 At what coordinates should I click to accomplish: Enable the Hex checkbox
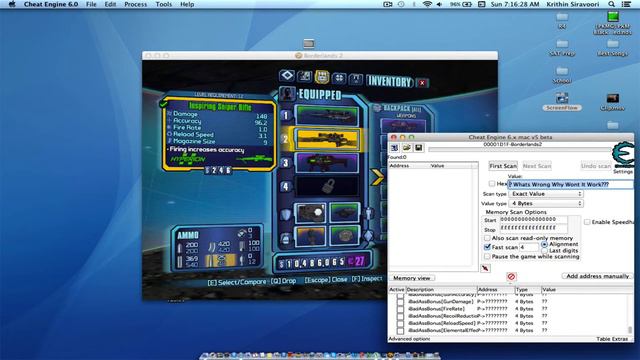(492, 184)
